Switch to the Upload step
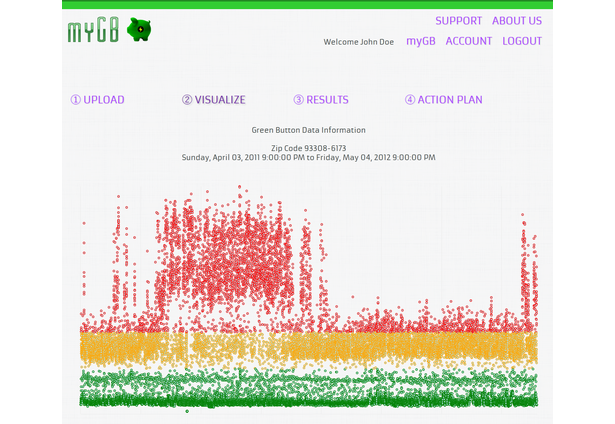The width and height of the screenshot is (615, 424). [x=97, y=100]
